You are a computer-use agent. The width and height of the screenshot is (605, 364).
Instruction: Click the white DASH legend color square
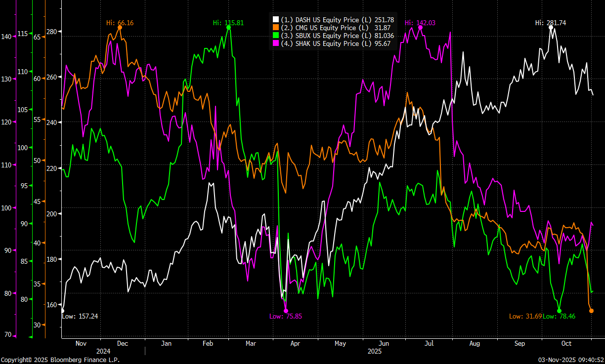tap(276, 20)
